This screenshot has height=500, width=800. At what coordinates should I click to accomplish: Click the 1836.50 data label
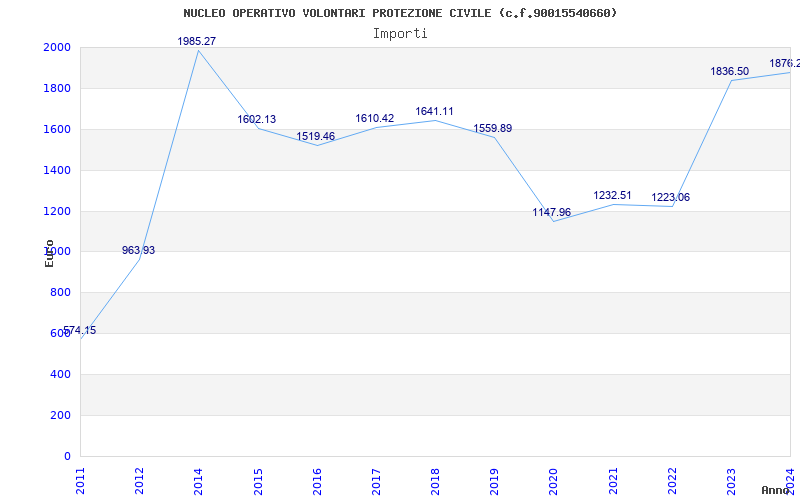click(x=730, y=71)
